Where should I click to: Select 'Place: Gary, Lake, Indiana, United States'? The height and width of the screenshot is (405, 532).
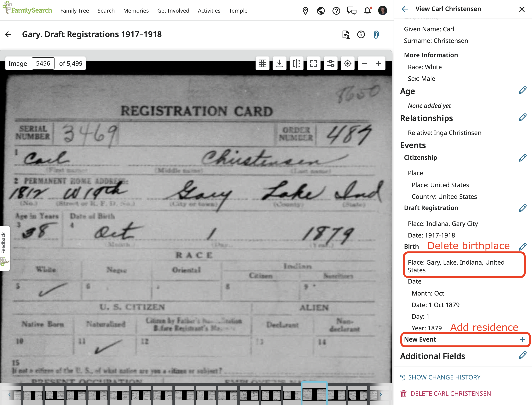point(456,266)
